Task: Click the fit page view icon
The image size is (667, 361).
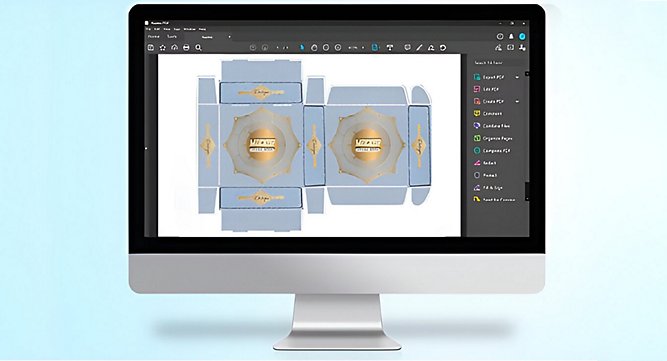Action: pos(375,48)
